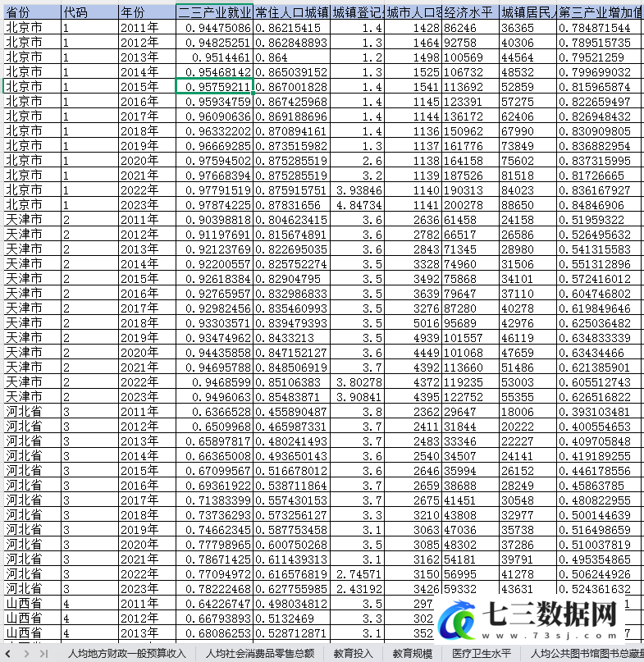Click the cell value 29647
This screenshot has height=662, width=644.
pos(470,412)
